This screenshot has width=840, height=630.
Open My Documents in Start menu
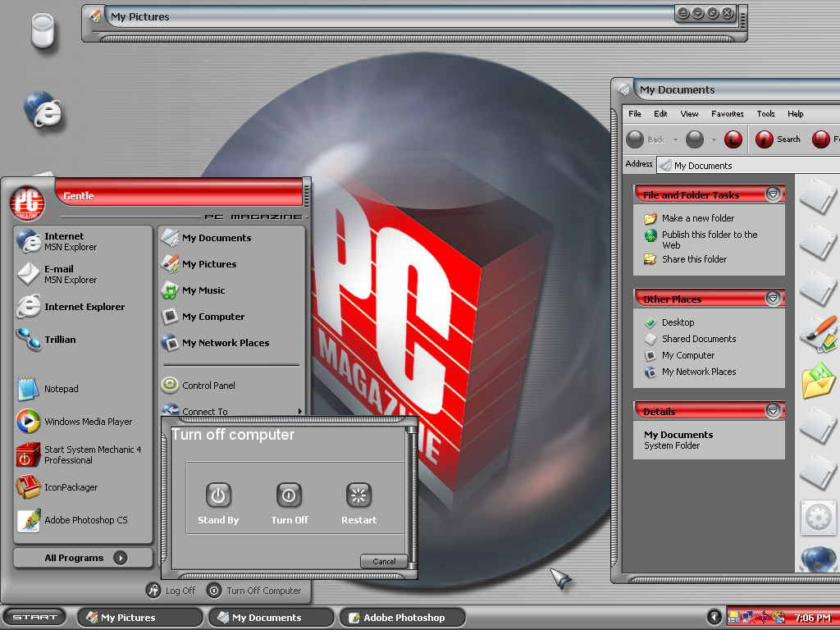click(x=231, y=237)
